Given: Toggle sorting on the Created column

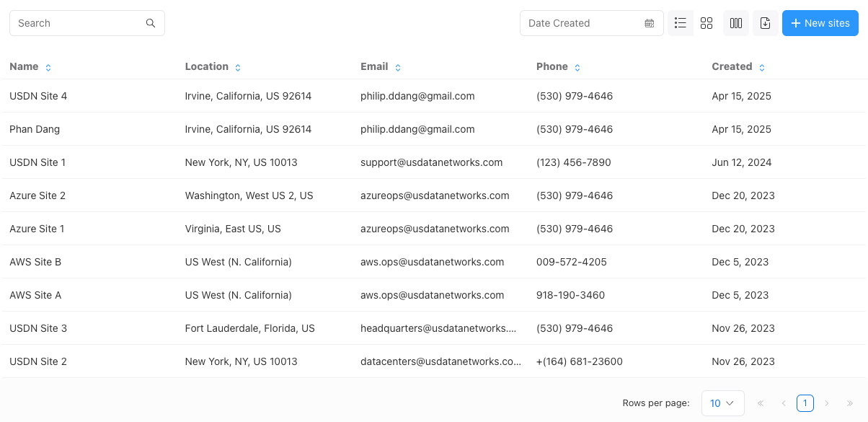Looking at the screenshot, I should click(x=763, y=66).
